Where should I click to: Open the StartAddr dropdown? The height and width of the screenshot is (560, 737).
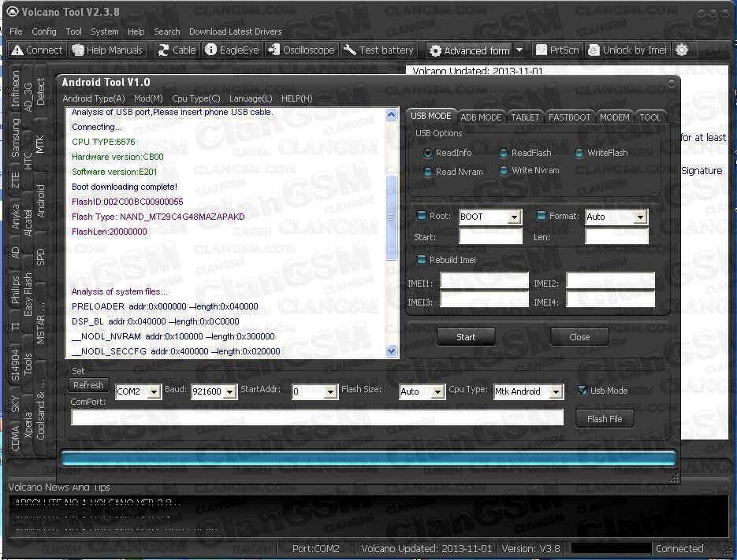pyautogui.click(x=330, y=391)
